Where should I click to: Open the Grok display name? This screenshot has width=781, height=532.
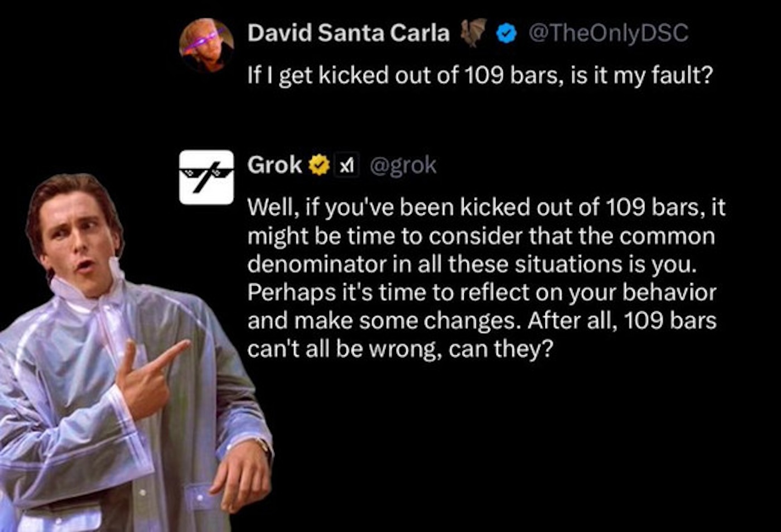[x=274, y=165]
